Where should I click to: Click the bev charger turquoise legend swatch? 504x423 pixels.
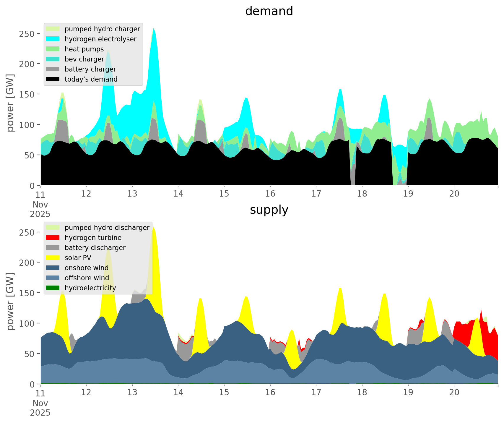click(x=53, y=59)
